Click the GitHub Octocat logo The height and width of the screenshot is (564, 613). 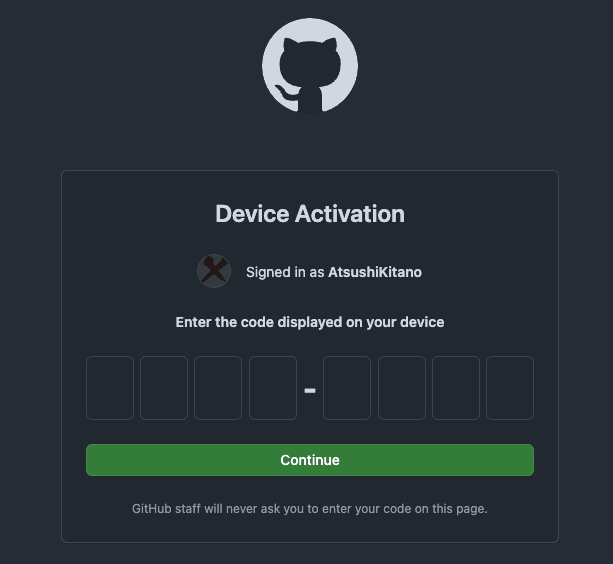pyautogui.click(x=310, y=66)
